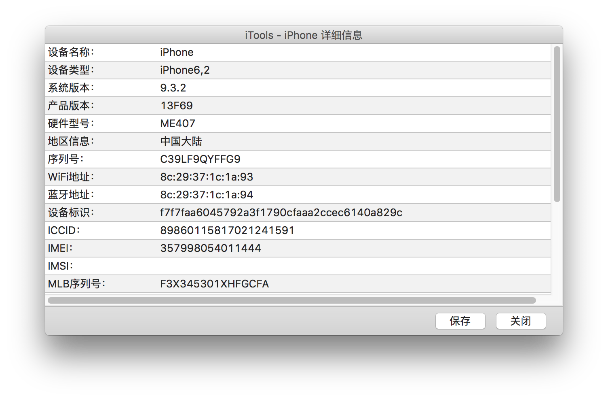Viewport: 608px width, 400px height.
Task: Click the horizontal scrollbar below the table
Action: click(x=290, y=300)
